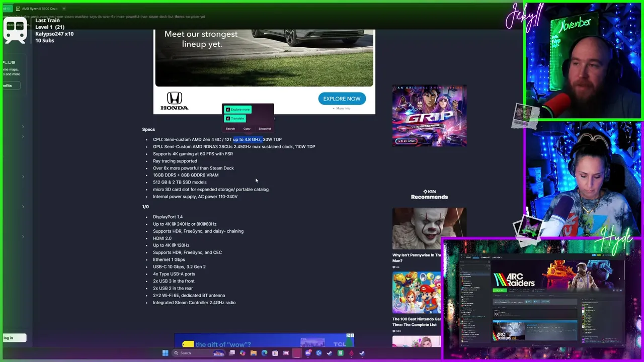
Task: Open Microsoft Edge from the taskbar
Action: point(265,353)
